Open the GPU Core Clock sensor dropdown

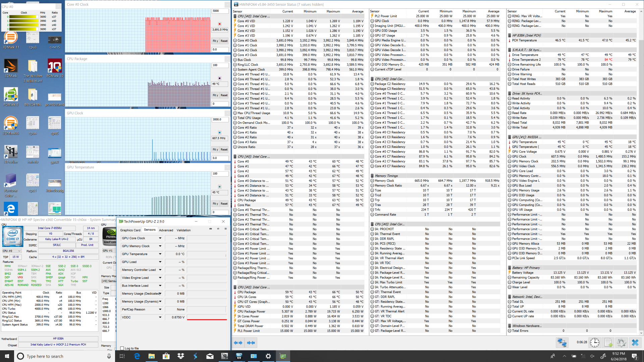160,238
